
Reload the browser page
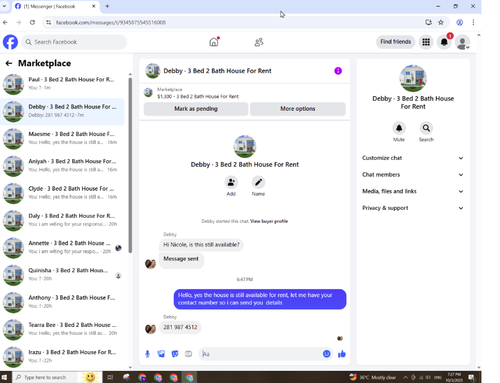click(x=32, y=22)
